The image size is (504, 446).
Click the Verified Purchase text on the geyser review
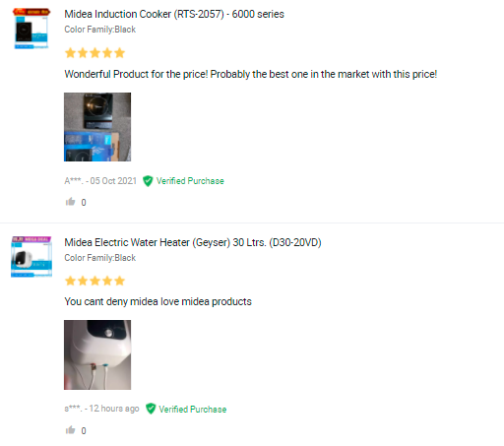(x=193, y=410)
